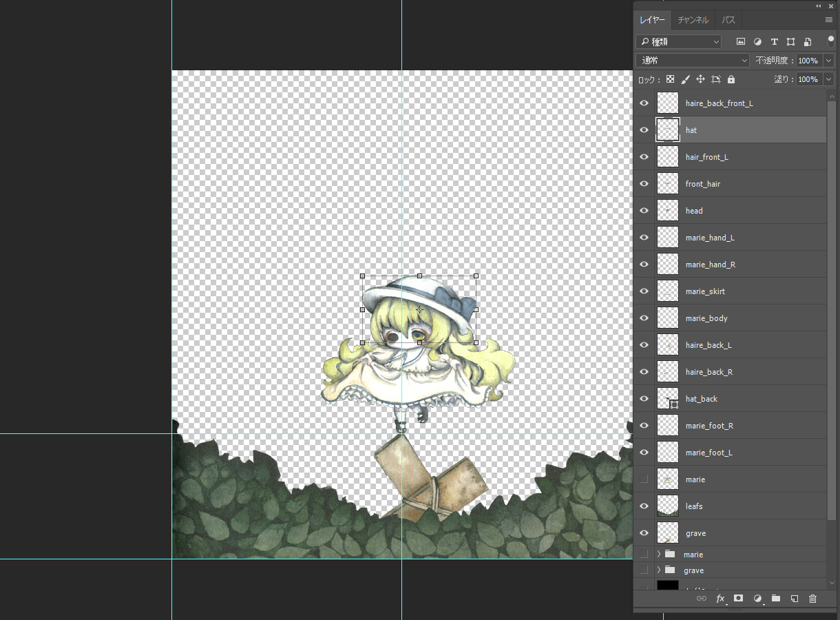Toggle visibility of marie_skirt layer
Viewport: 840px width, 620px height.
pyautogui.click(x=644, y=291)
